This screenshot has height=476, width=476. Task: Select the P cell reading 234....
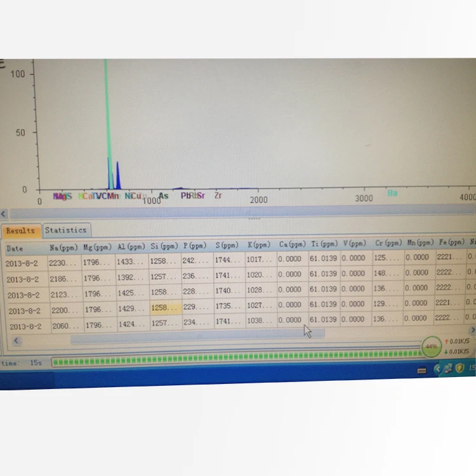pyautogui.click(x=199, y=322)
